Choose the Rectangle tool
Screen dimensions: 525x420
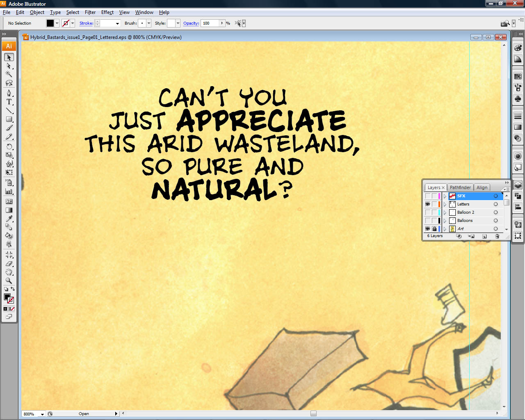pyautogui.click(x=9, y=119)
